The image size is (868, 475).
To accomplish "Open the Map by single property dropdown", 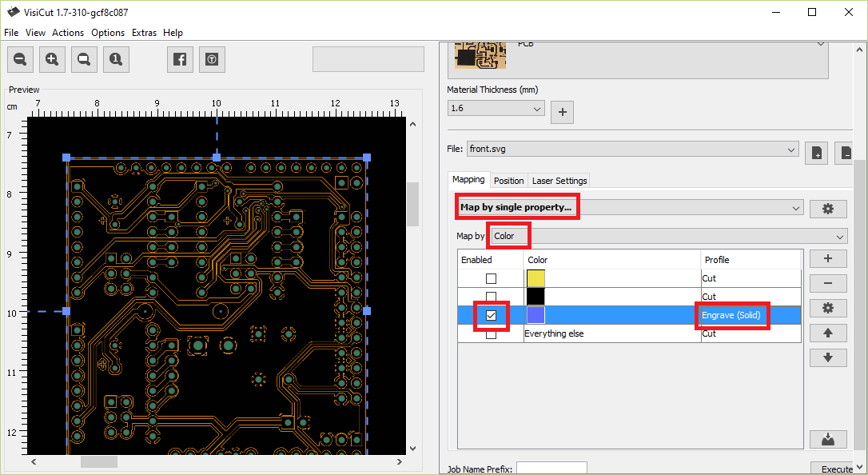I will pyautogui.click(x=630, y=208).
